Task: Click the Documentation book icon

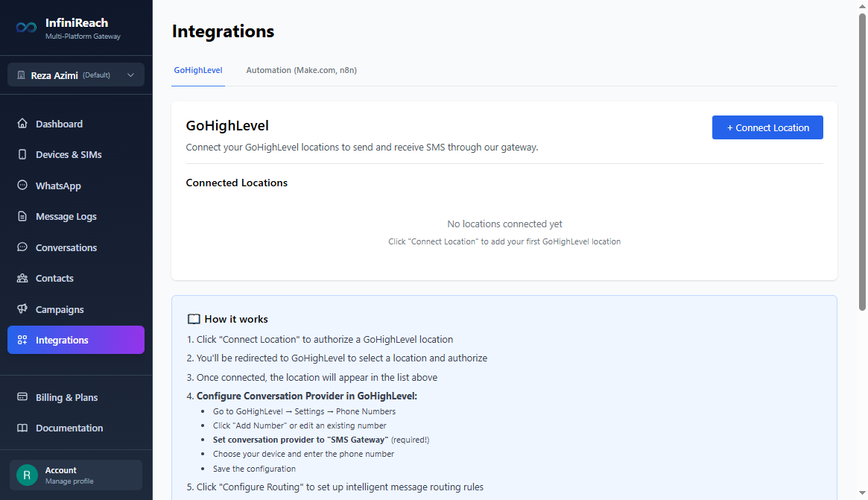Action: pyautogui.click(x=23, y=428)
